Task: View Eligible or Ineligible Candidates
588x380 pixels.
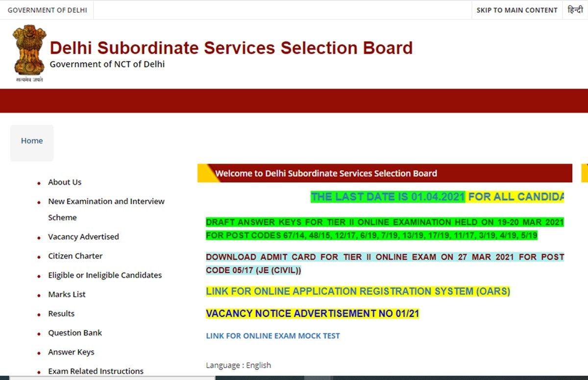Action: click(105, 275)
